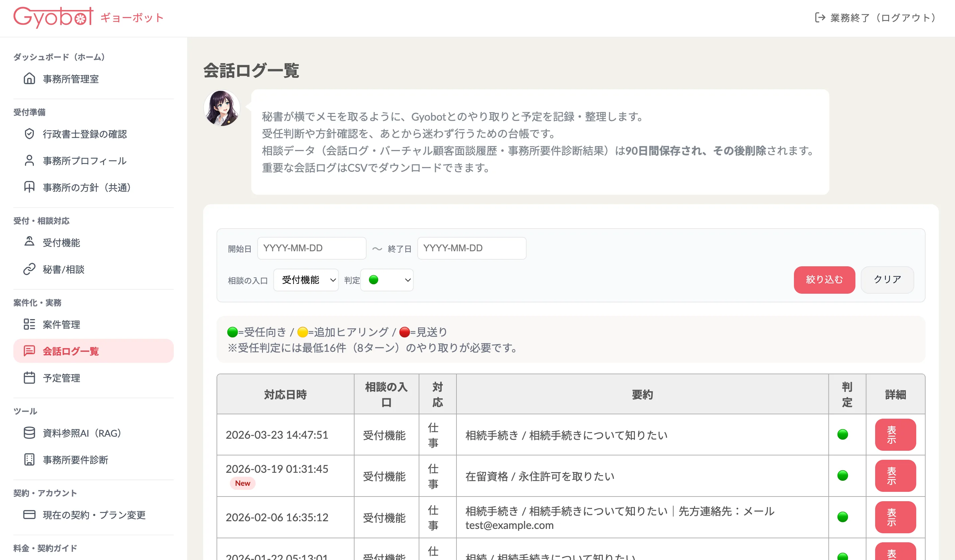Click the building icon for 事務所要件診断

pyautogui.click(x=29, y=459)
